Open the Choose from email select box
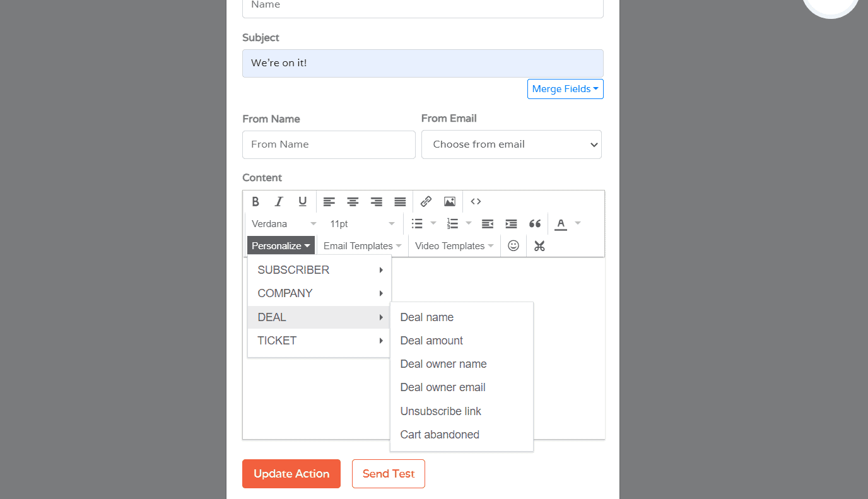Image resolution: width=868 pixels, height=499 pixels. (x=512, y=144)
